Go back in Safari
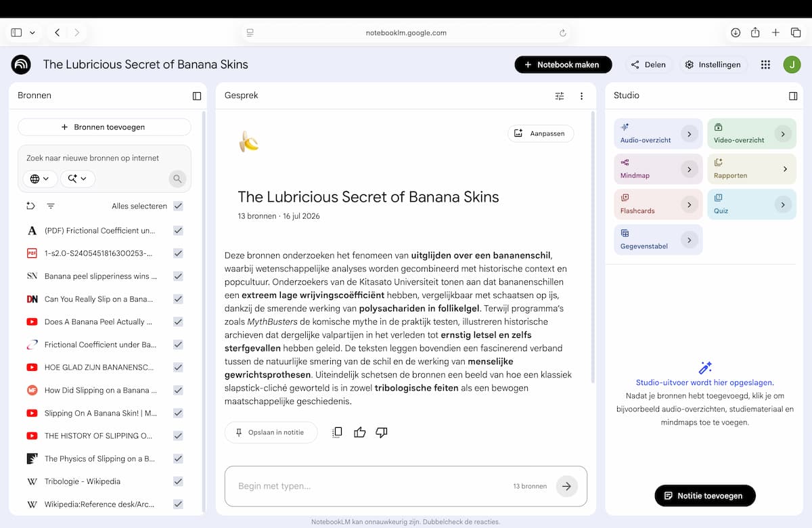 58,32
